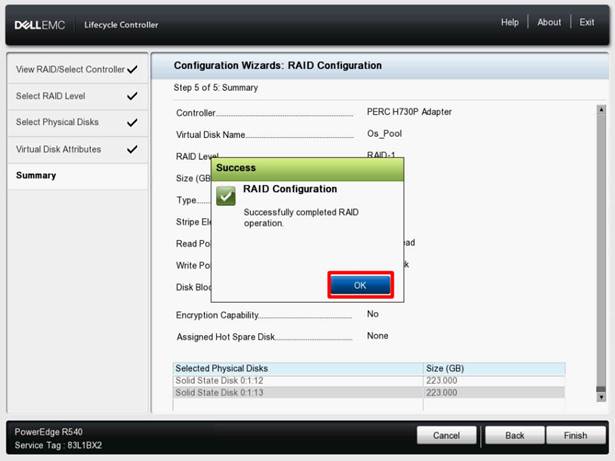Viewport: 615px width, 461px height.
Task: Click the Selected Physical Disks column header
Action: [298, 368]
